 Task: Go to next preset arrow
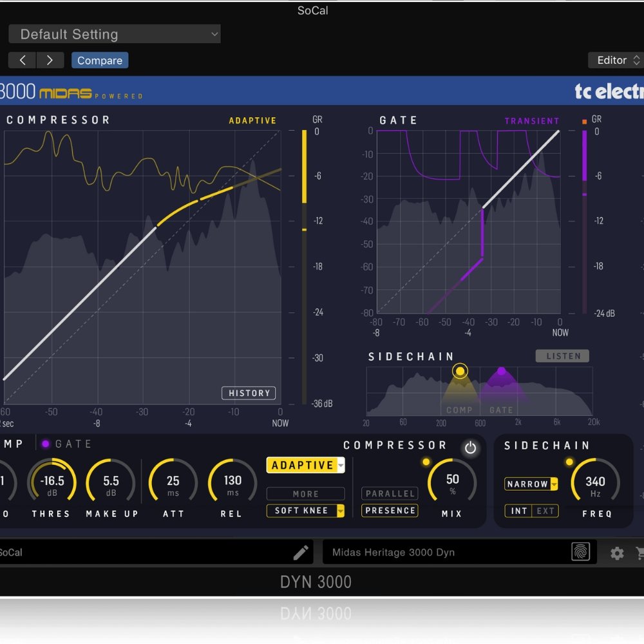coord(49,61)
